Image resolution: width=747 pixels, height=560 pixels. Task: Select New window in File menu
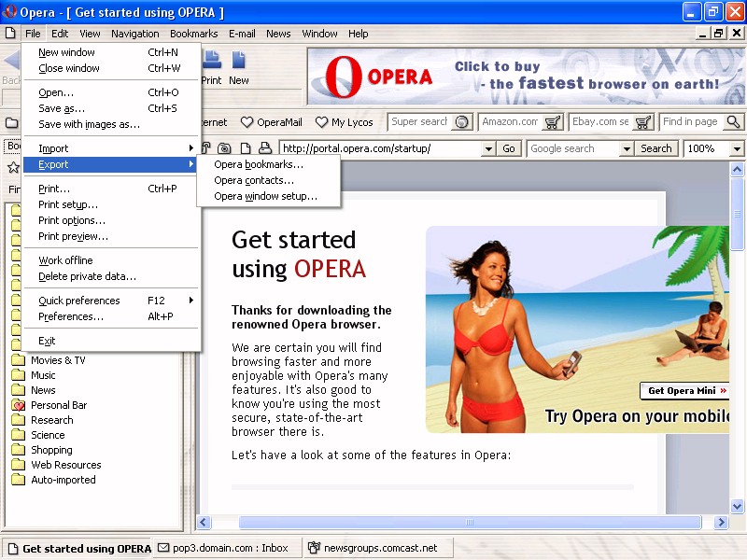point(111,52)
